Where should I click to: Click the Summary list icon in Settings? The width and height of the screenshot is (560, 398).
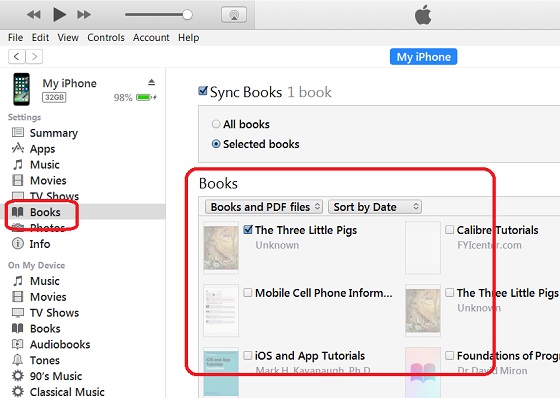click(x=18, y=133)
